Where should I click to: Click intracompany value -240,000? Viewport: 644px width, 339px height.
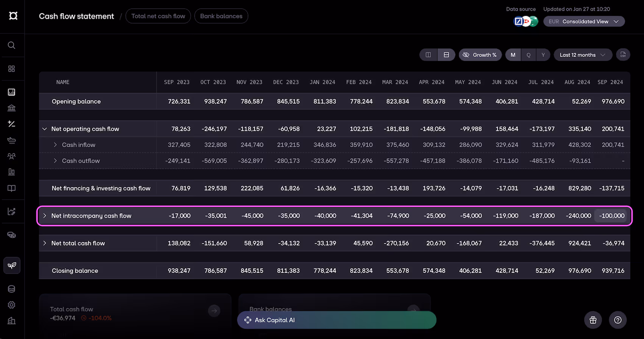click(x=578, y=216)
